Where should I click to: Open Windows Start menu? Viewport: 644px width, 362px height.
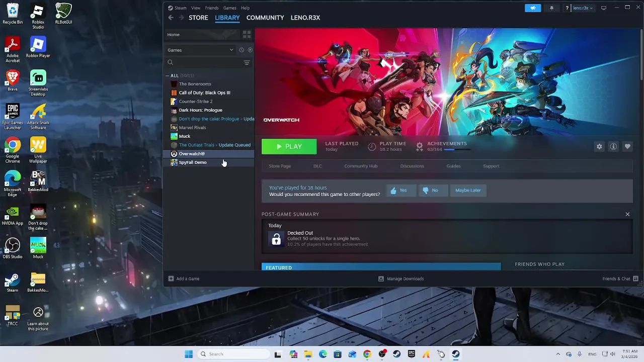tap(189, 354)
